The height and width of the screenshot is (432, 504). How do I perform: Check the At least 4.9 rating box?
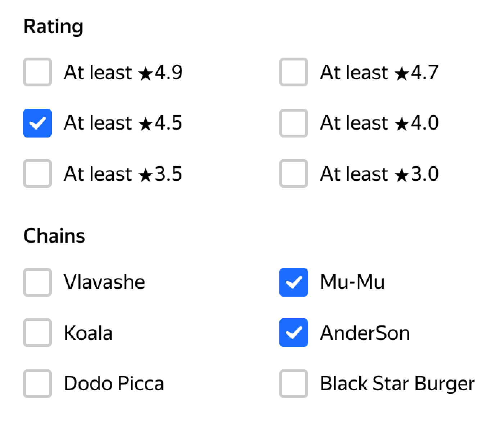click(x=37, y=72)
